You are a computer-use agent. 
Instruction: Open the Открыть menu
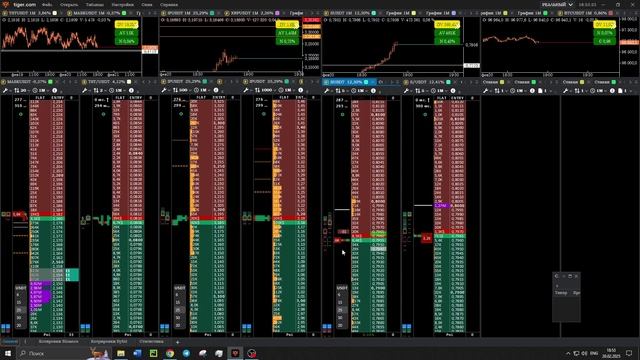(x=69, y=4)
